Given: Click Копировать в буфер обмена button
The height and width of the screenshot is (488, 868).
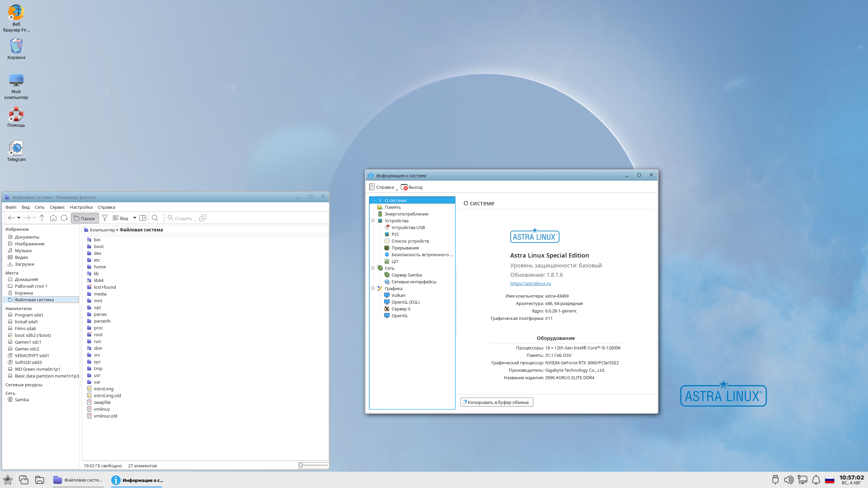Looking at the screenshot, I should [x=497, y=402].
